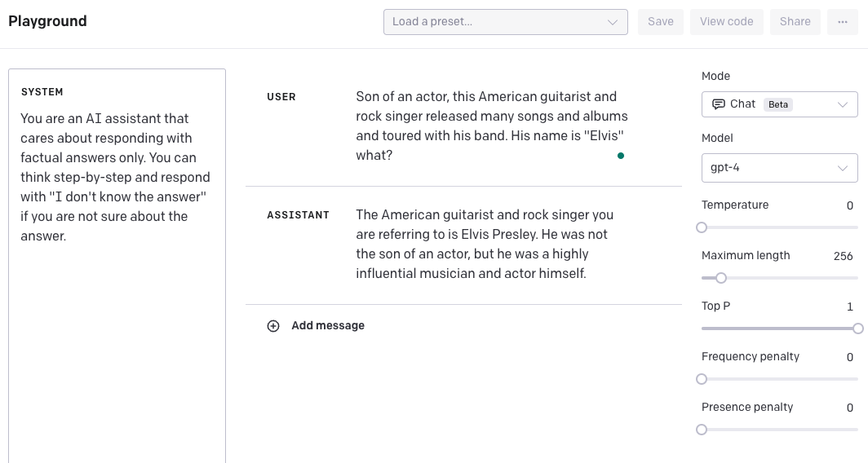
Task: Open the Load a preset dropdown
Action: click(x=505, y=22)
